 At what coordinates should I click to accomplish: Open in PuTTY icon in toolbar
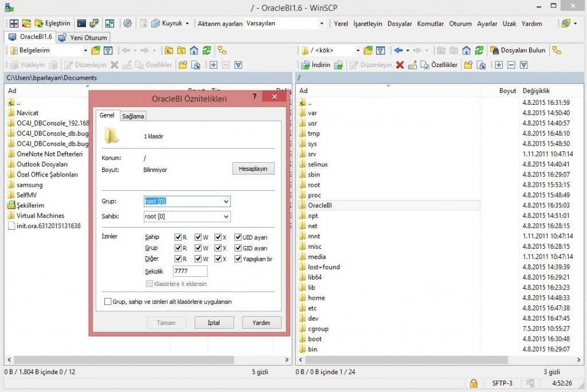(93, 23)
